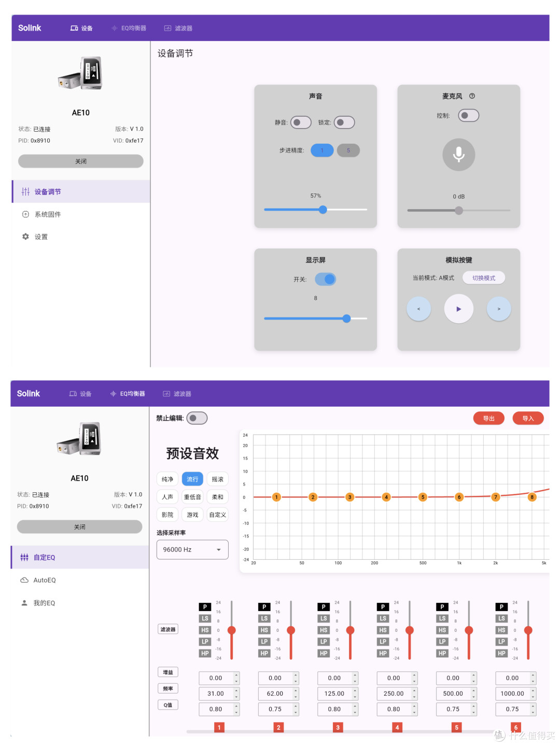Switch to 设备 tab in the lower window

80,394
